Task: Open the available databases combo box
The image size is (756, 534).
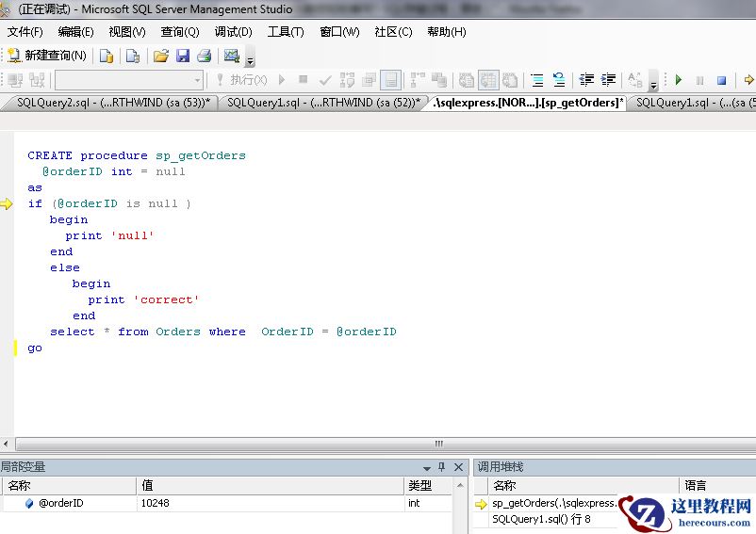Action: (129, 80)
